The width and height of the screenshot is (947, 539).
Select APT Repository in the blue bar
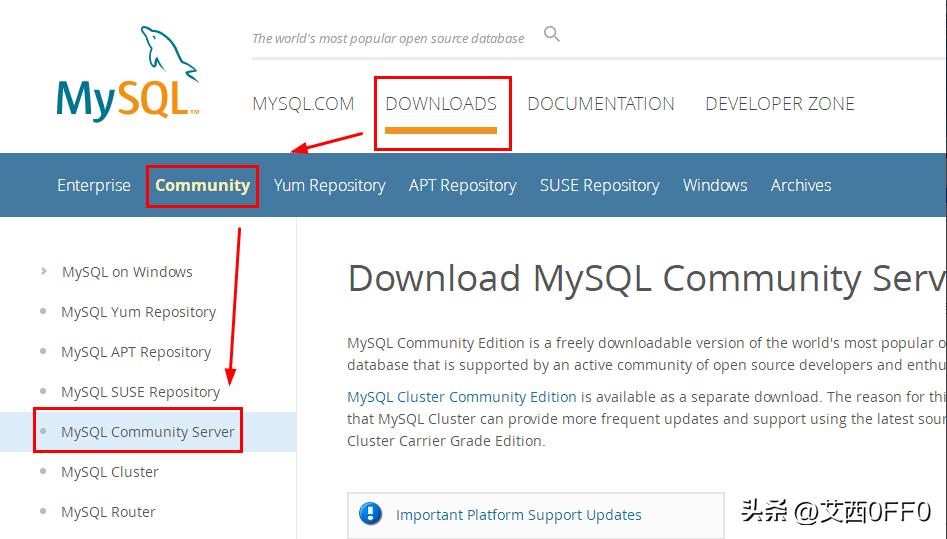(x=463, y=186)
